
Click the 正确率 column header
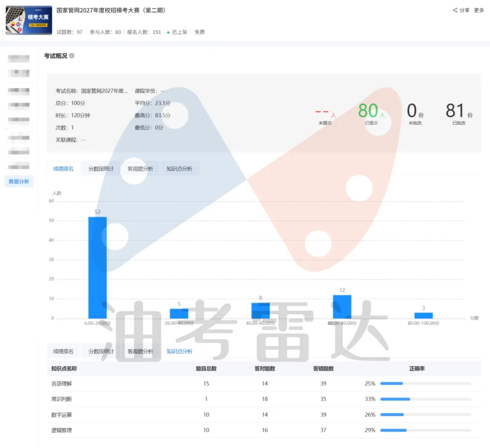(417, 368)
